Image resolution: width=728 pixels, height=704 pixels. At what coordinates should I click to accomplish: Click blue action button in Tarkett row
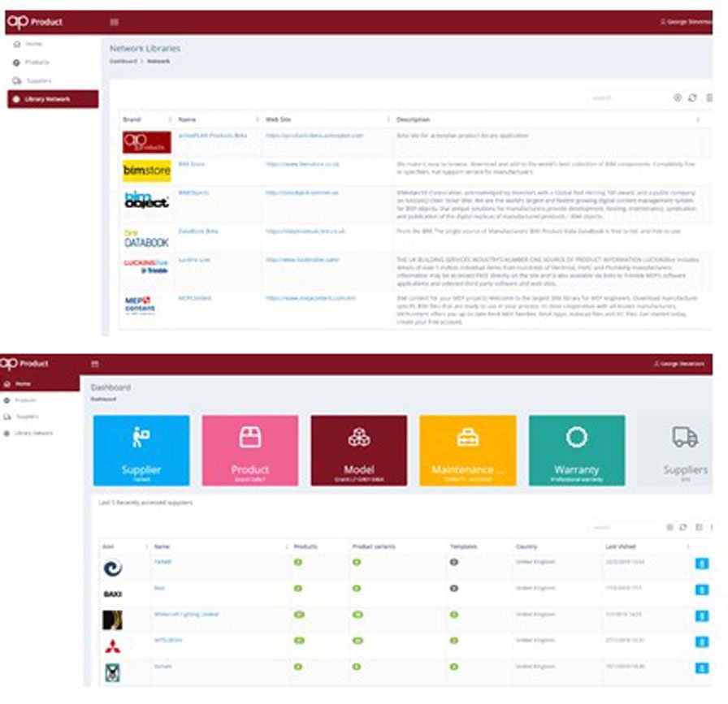tap(702, 564)
